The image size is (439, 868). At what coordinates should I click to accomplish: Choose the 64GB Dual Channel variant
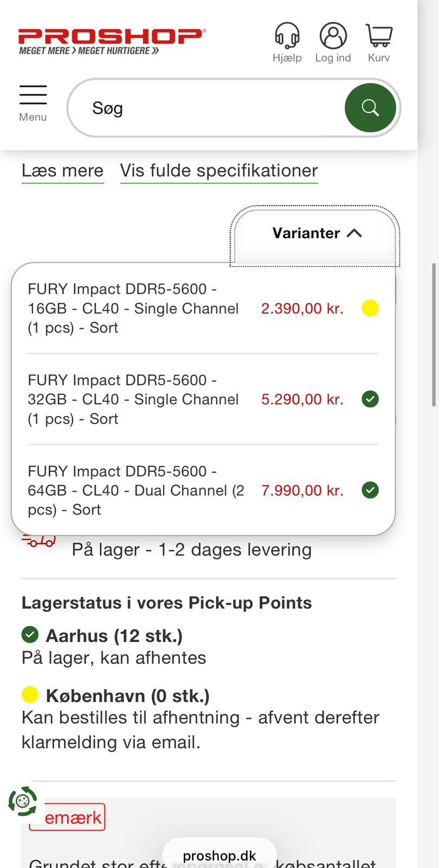[135, 490]
